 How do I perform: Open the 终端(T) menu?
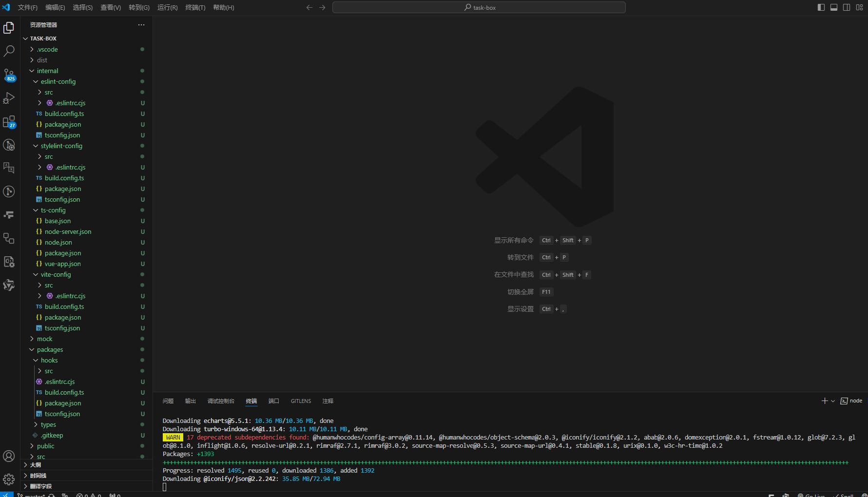coord(195,7)
